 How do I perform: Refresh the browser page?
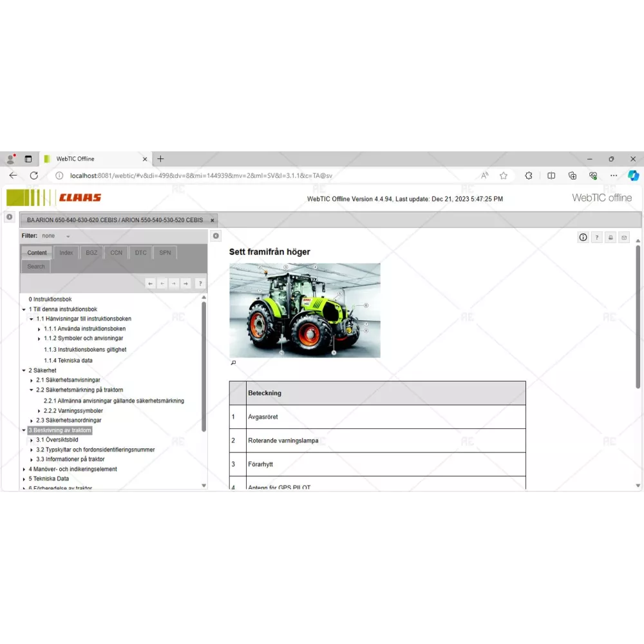34,175
